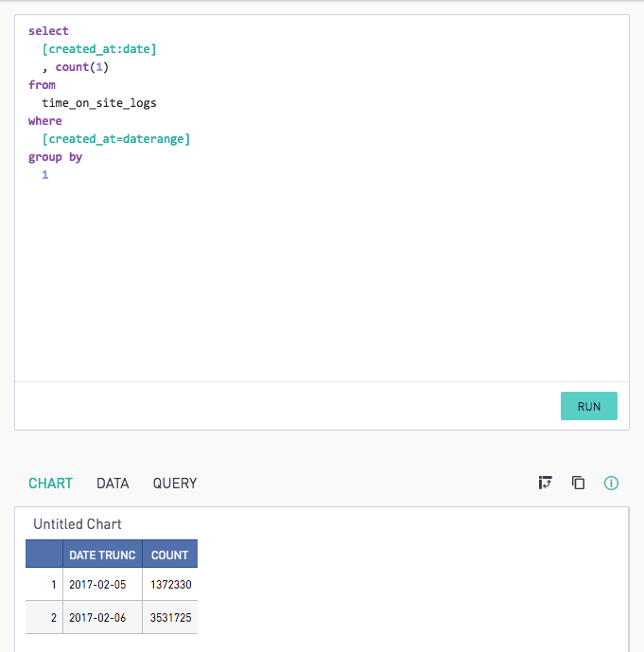
Task: Click the from keyword in editor
Action: pos(42,85)
